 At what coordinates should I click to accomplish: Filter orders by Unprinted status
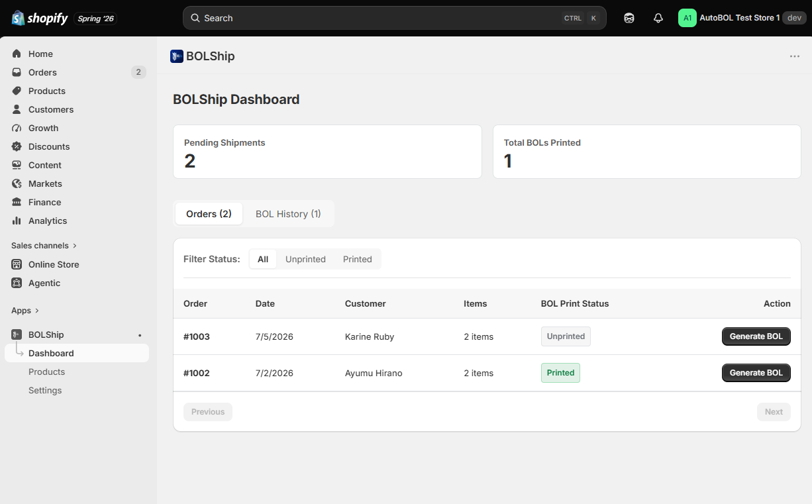pos(305,260)
